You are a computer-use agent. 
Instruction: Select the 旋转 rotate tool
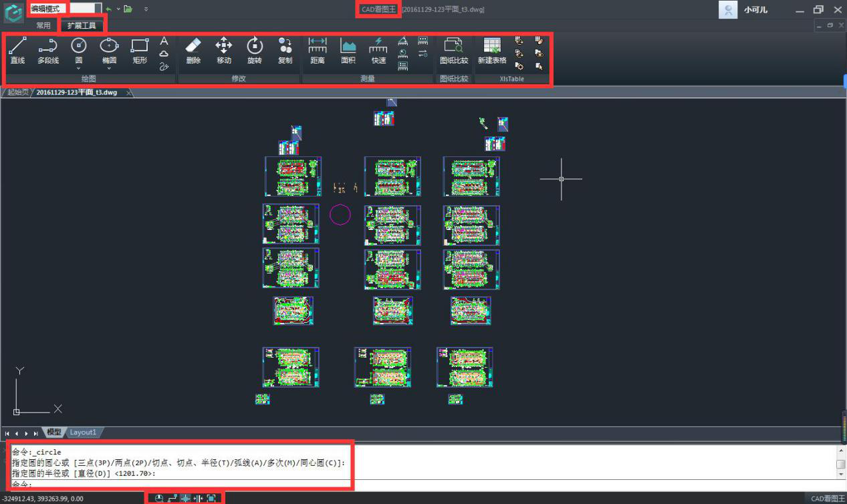254,51
